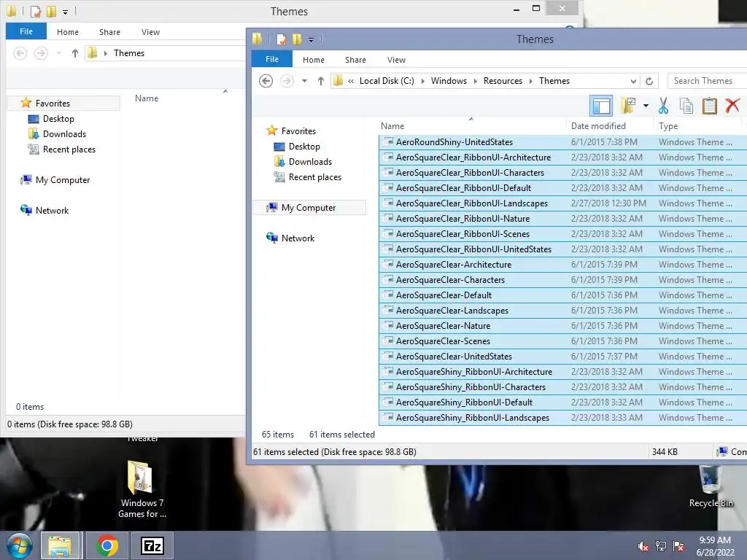Refresh the front Themes window address bar
The width and height of the screenshot is (747, 560).
[649, 81]
